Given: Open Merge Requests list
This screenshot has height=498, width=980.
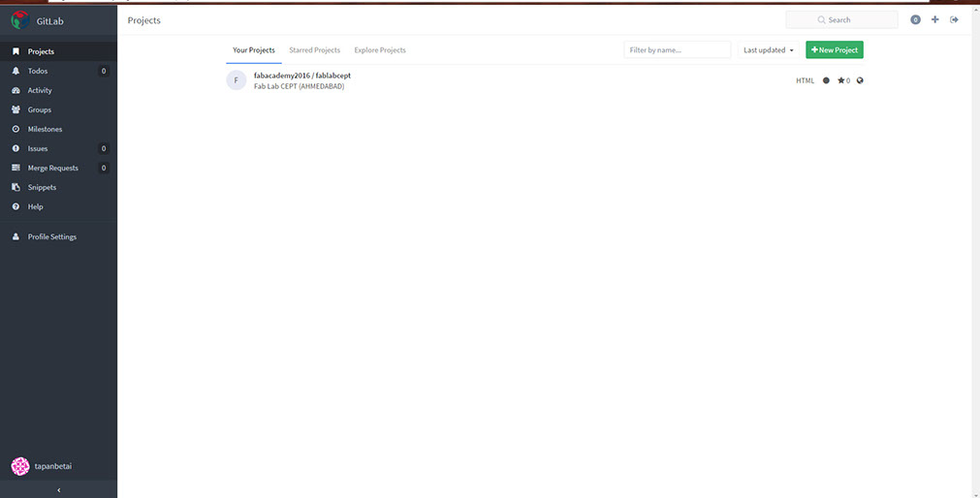Looking at the screenshot, I should pyautogui.click(x=58, y=168).
